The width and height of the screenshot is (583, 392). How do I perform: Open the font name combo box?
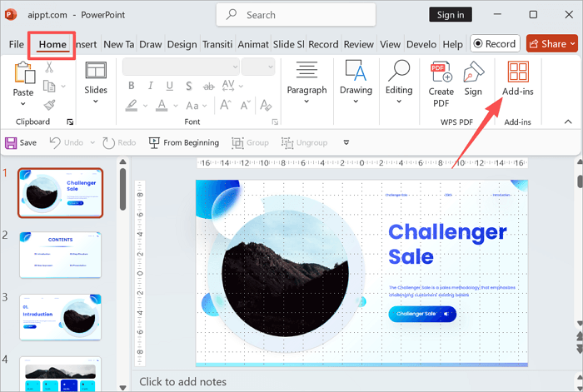(x=180, y=67)
